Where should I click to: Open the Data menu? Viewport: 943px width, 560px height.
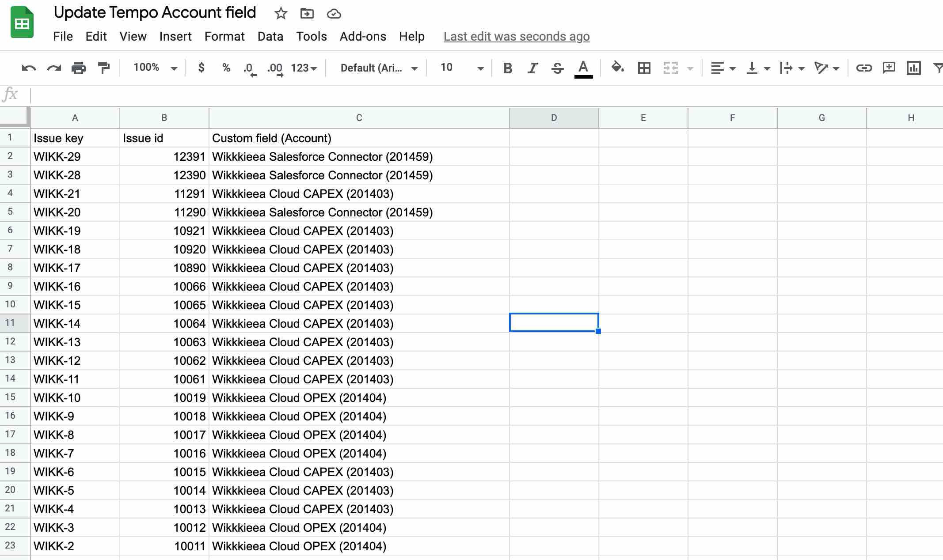coord(270,36)
